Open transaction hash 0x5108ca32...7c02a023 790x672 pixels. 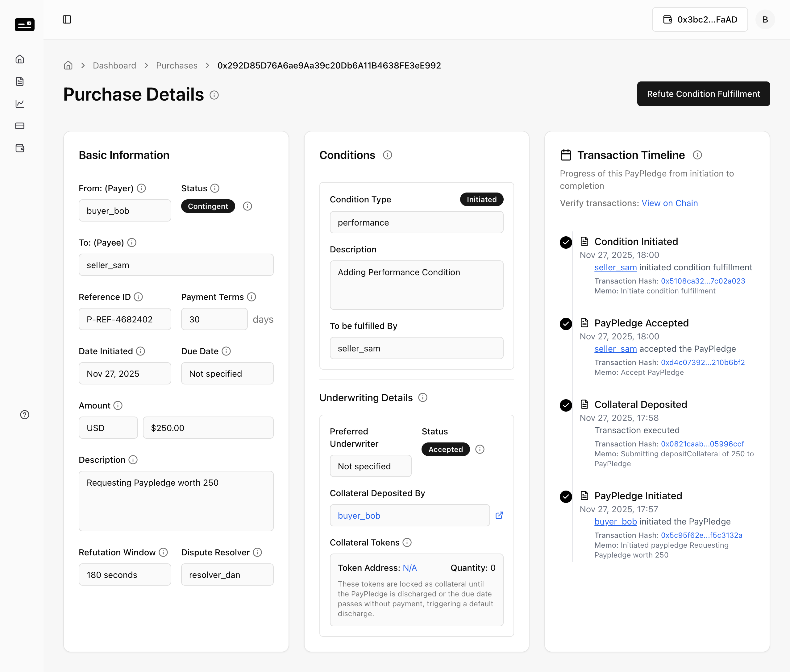coord(703,281)
